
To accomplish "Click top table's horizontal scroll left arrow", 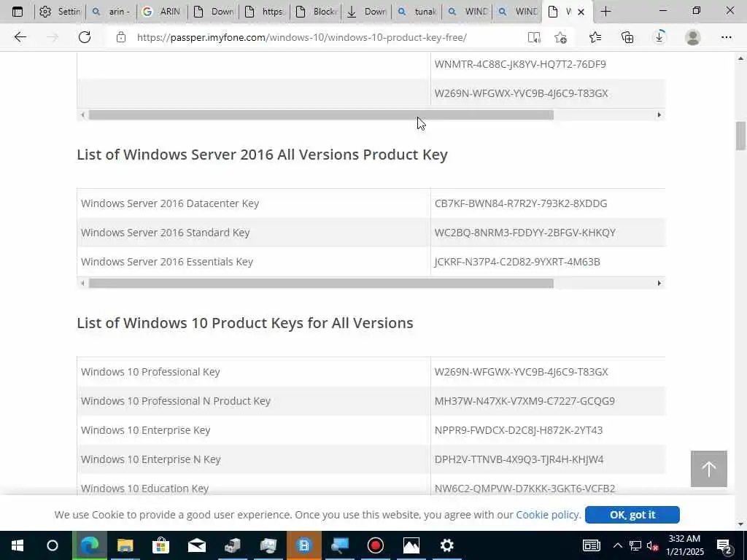I will pos(83,114).
